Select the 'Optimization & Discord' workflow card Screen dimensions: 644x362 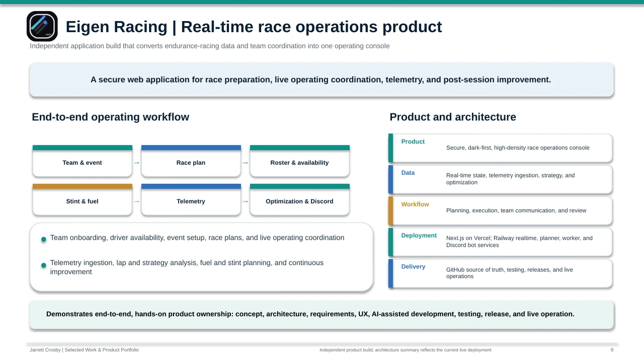pyautogui.click(x=300, y=200)
